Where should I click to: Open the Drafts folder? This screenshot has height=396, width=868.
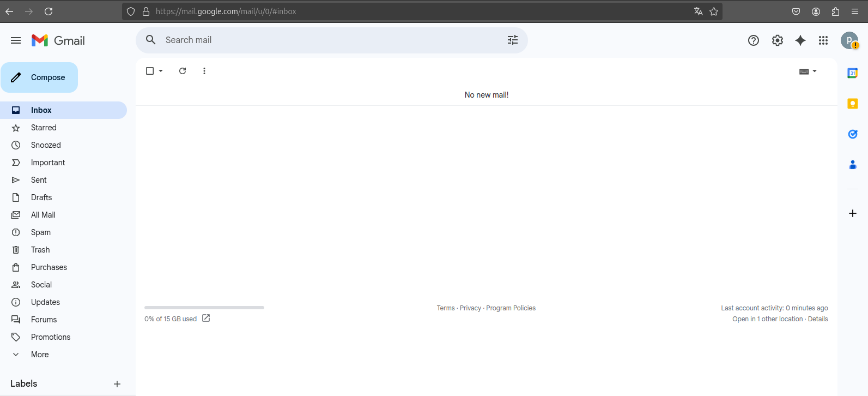(x=41, y=197)
